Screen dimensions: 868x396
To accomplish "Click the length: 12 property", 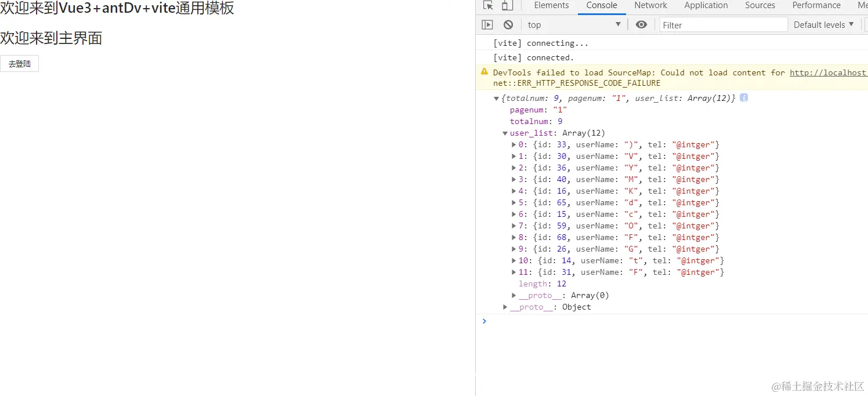I will click(542, 284).
